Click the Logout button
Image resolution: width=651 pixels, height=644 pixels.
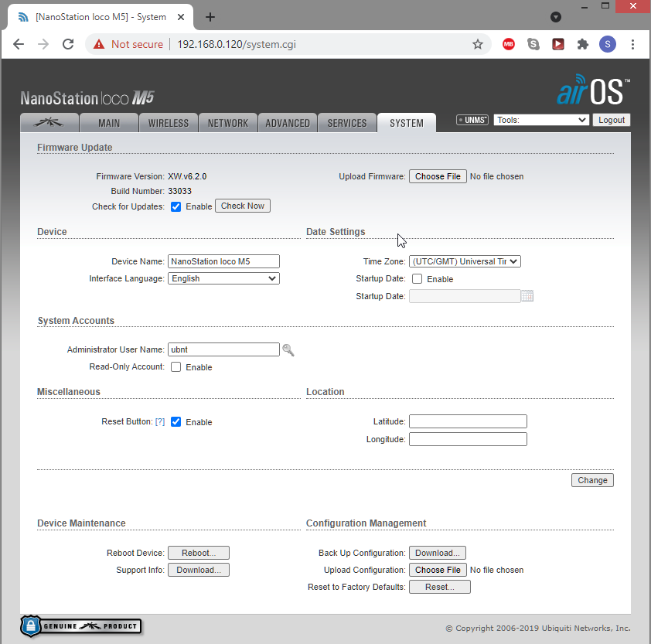(611, 120)
